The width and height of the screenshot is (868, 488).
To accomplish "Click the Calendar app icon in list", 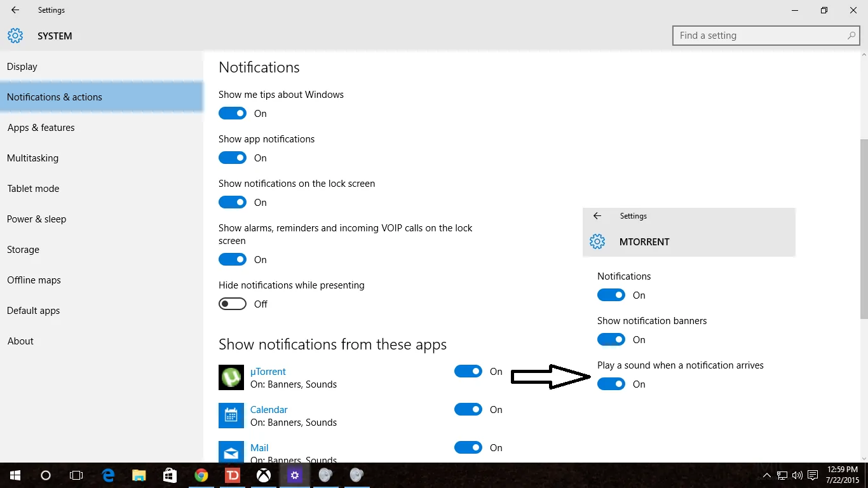I will click(x=231, y=416).
